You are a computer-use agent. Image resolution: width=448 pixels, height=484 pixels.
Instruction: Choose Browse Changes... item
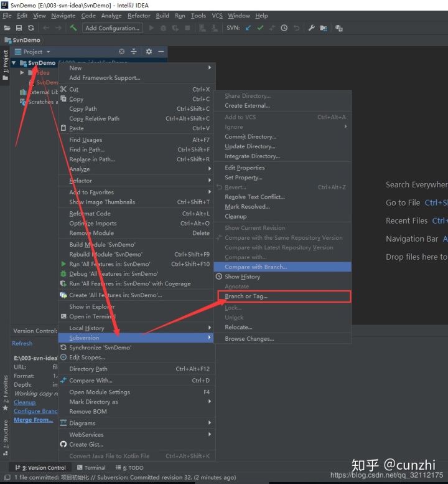pos(282,339)
